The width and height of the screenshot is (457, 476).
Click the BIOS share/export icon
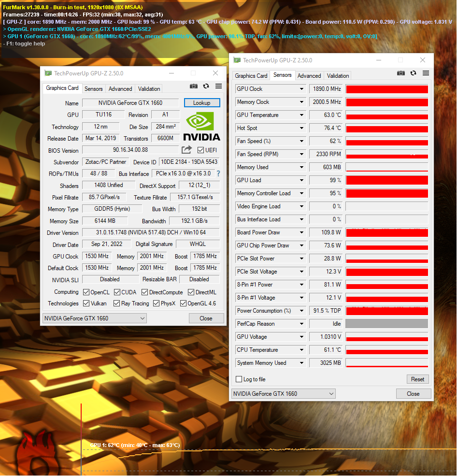click(186, 150)
